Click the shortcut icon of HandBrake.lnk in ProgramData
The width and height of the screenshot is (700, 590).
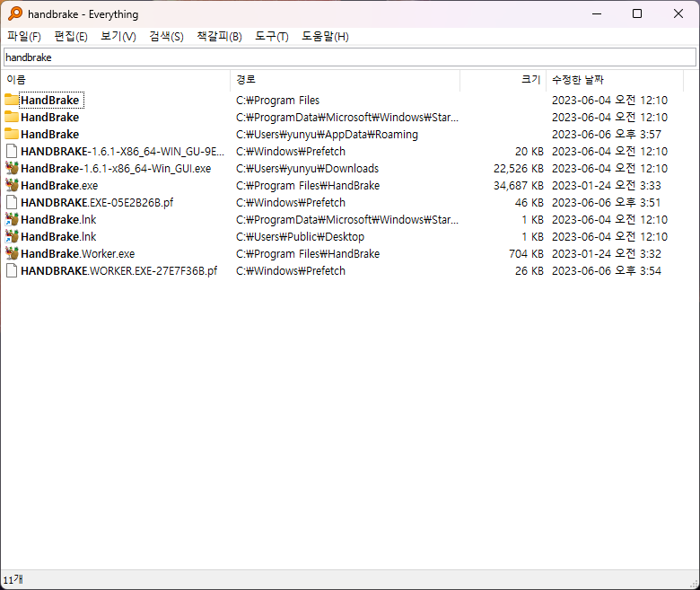pos(12,219)
